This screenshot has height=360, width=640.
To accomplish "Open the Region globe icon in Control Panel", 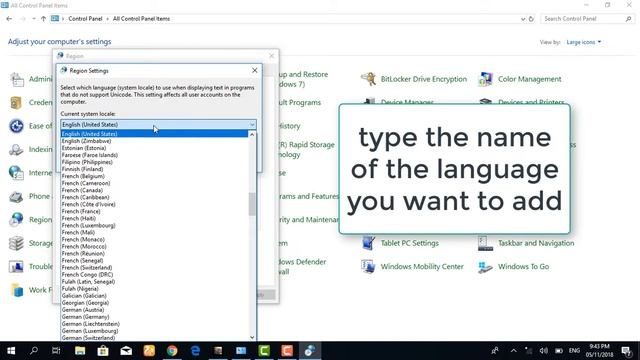I will pos(16,220).
